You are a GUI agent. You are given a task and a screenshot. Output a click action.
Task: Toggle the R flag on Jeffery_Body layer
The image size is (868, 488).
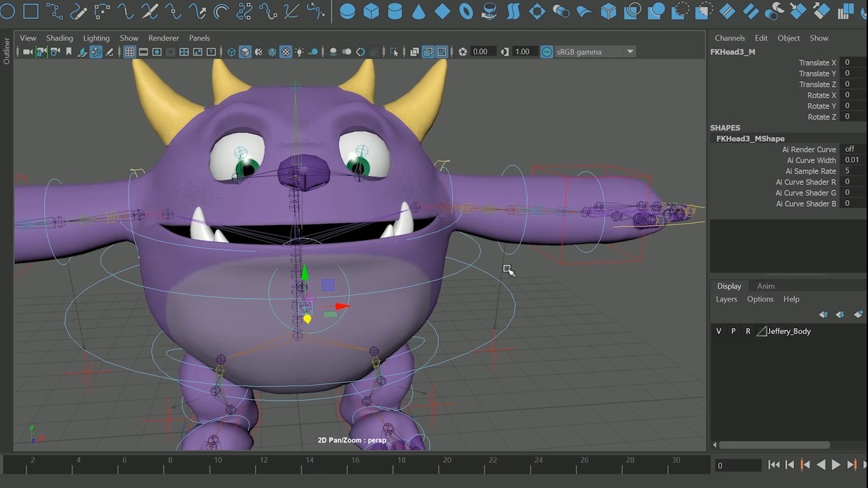(x=748, y=331)
